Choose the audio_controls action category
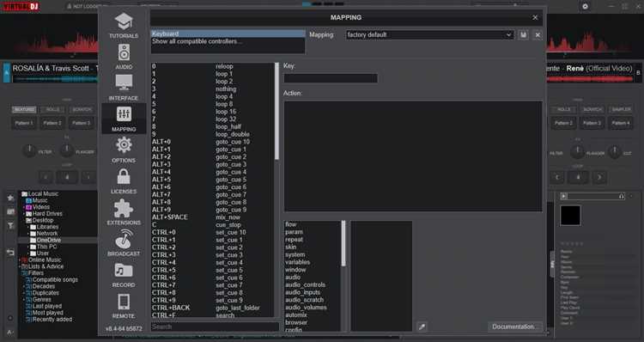Viewport: 644px width, 342px height. point(305,285)
